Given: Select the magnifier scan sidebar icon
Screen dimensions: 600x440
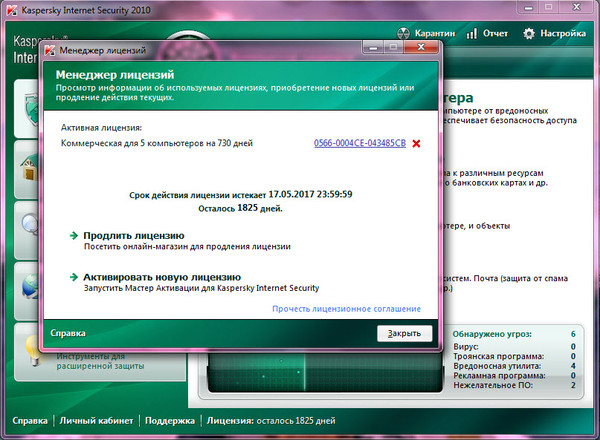Looking at the screenshot, I should [x=30, y=224].
